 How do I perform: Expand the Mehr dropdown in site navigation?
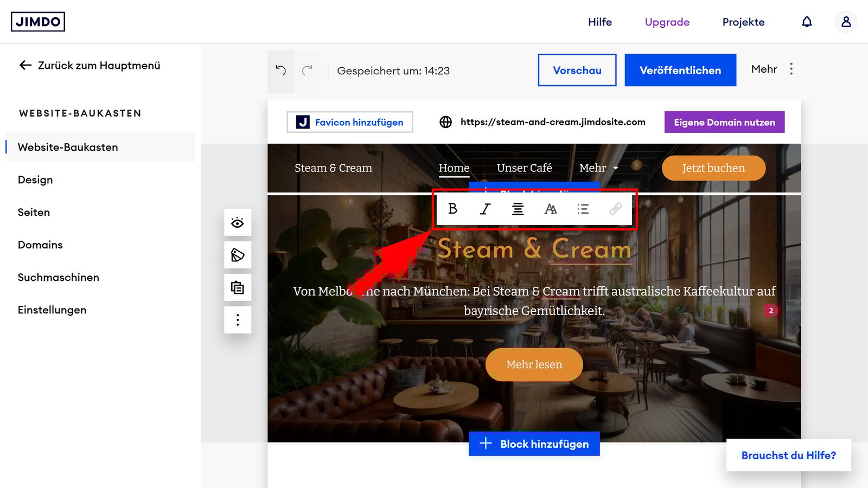coord(598,168)
